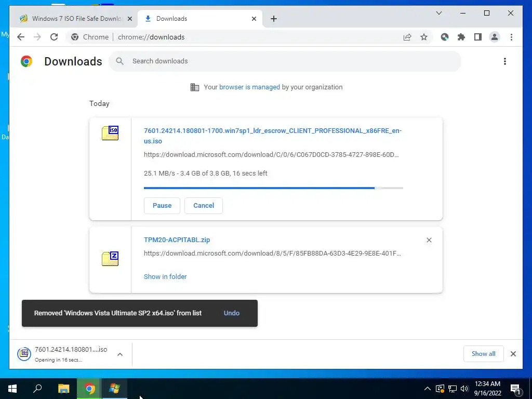The width and height of the screenshot is (532, 399).
Task: Undo removal of Windows Vista ISO
Action: [231, 313]
